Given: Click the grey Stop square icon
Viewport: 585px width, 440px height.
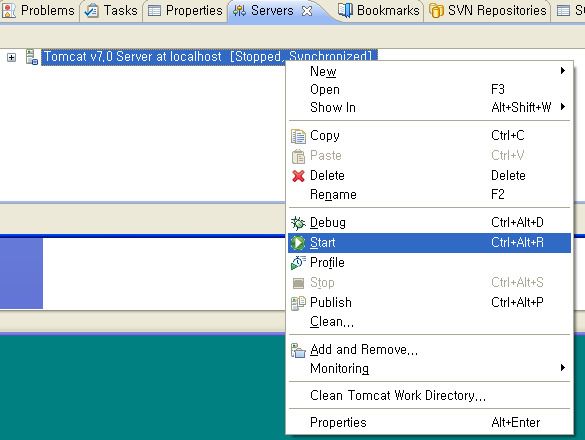Looking at the screenshot, I should [298, 283].
